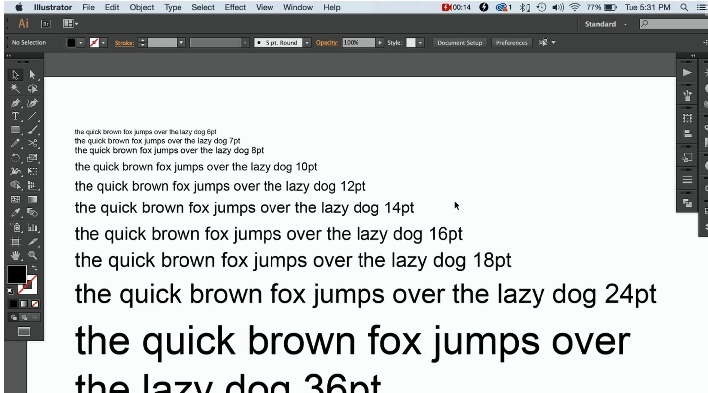
Task: Open the Go to Bridge button
Action: [x=46, y=24]
